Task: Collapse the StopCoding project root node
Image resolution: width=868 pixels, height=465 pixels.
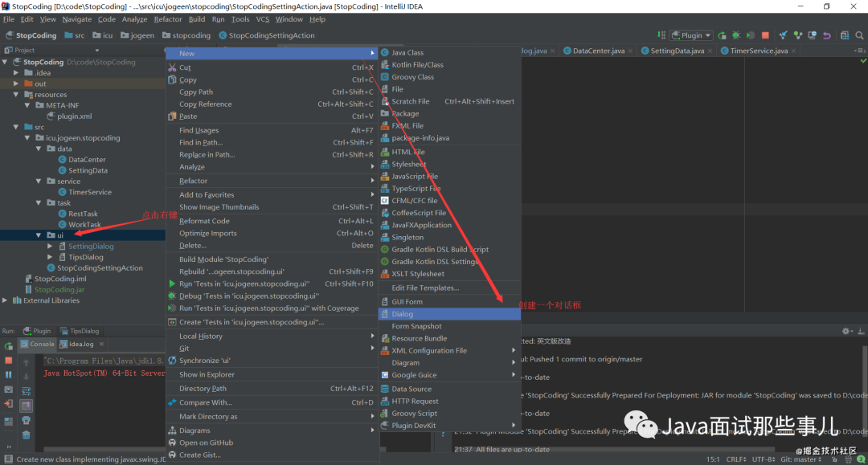Action: (6, 63)
